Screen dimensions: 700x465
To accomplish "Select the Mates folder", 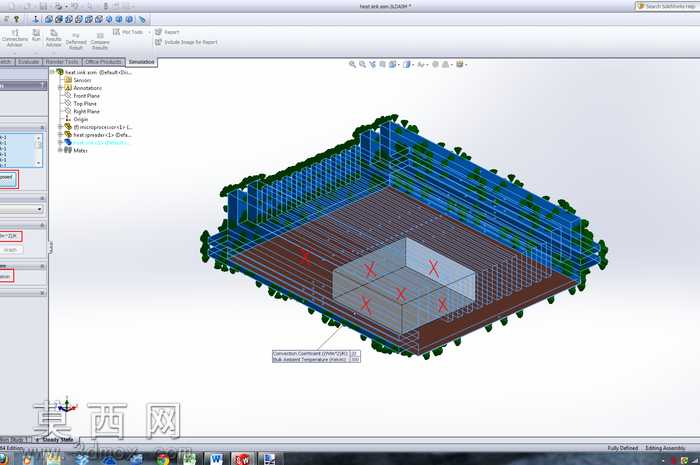I will click(76, 150).
